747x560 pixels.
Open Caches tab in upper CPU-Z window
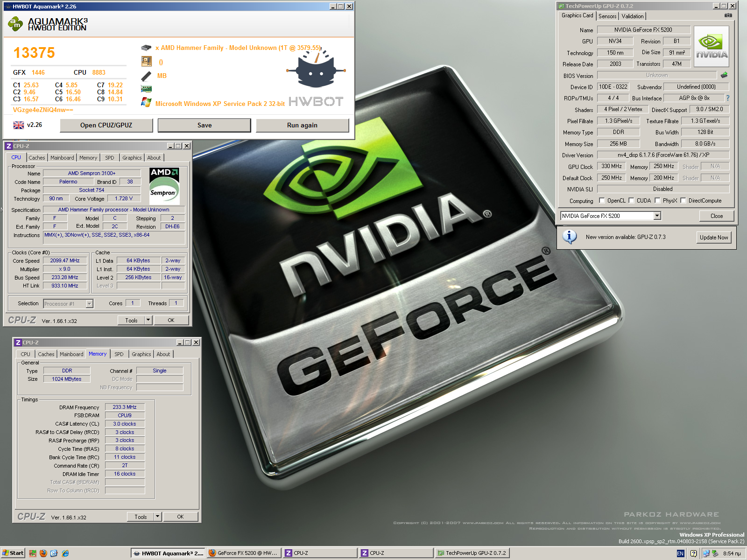coord(37,158)
